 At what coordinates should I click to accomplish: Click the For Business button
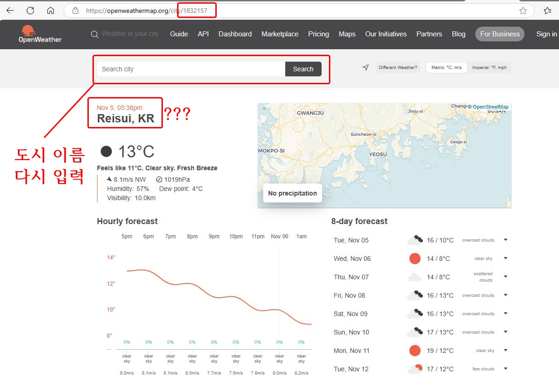500,34
